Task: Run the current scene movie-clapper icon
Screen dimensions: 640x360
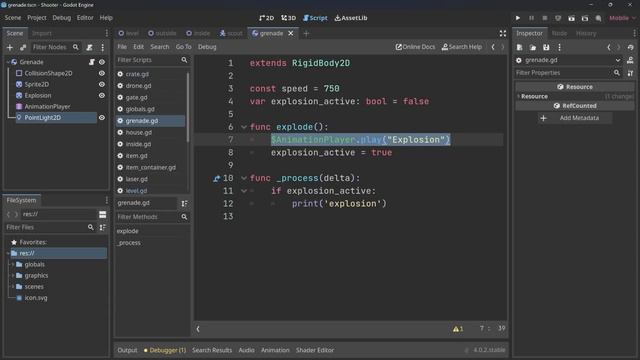Action: tap(571, 18)
